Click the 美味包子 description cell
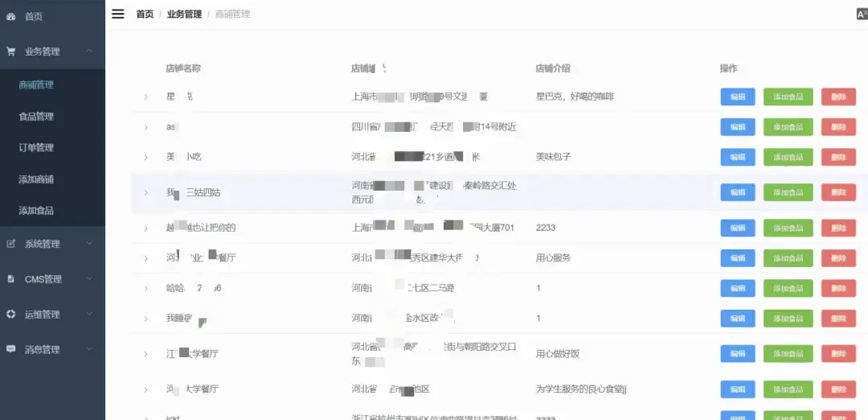 [x=554, y=158]
